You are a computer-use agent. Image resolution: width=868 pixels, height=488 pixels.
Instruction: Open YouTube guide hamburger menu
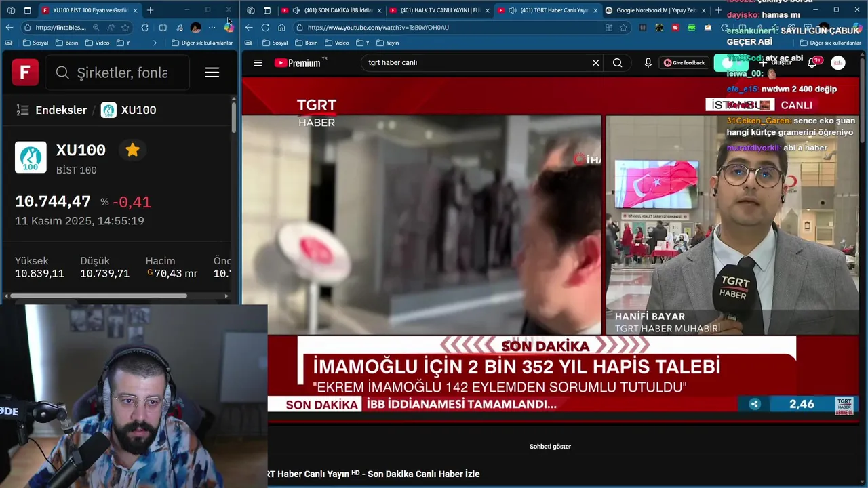click(258, 62)
